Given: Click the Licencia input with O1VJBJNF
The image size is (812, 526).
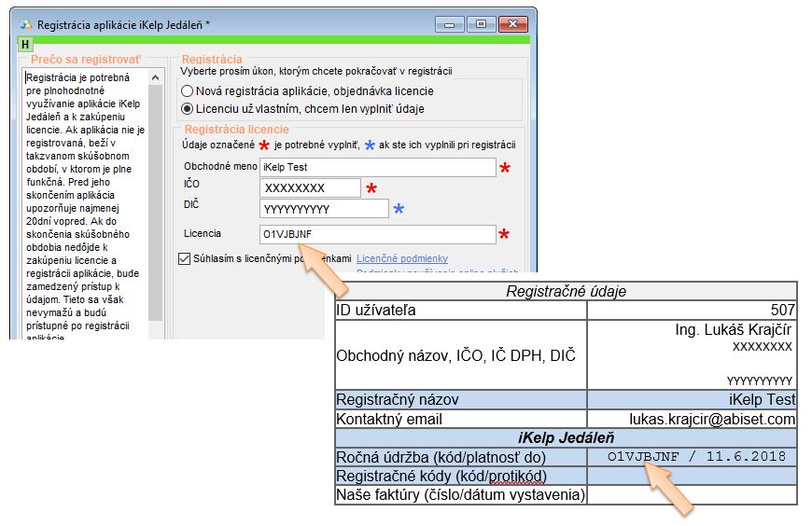Looking at the screenshot, I should pos(377,235).
